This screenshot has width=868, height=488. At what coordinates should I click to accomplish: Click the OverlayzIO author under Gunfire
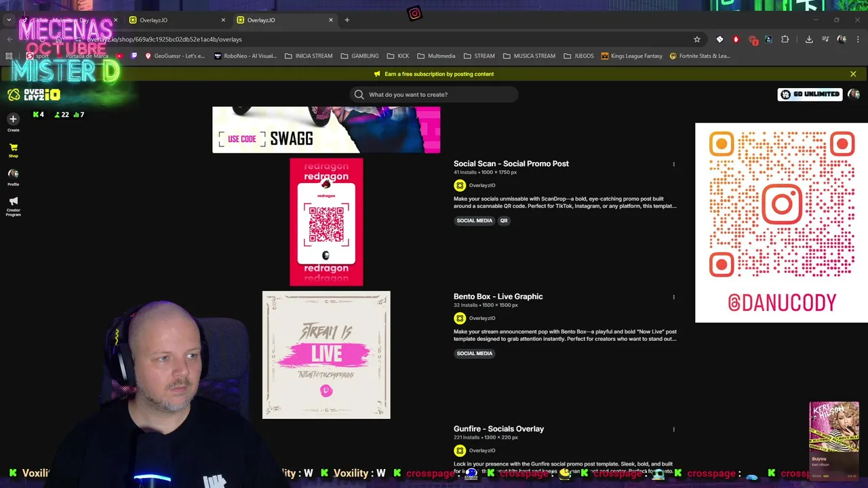pyautogui.click(x=482, y=450)
